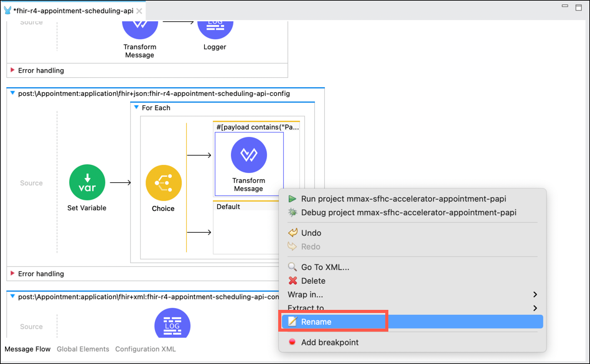This screenshot has height=364, width=590.
Task: Choose Add breakpoint menu entry
Action: [413, 342]
